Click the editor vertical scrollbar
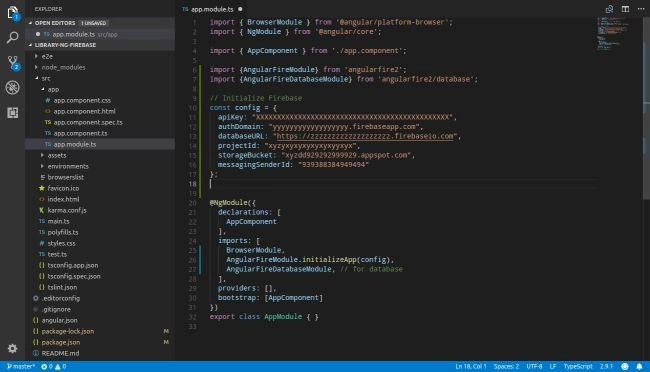The height and width of the screenshot is (372, 650). click(646, 108)
